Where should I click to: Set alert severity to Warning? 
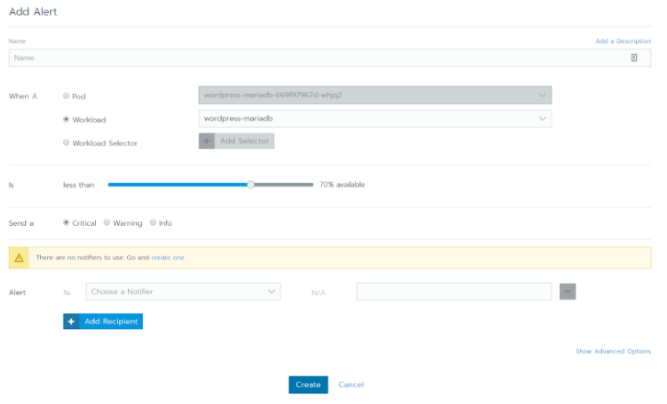point(107,222)
